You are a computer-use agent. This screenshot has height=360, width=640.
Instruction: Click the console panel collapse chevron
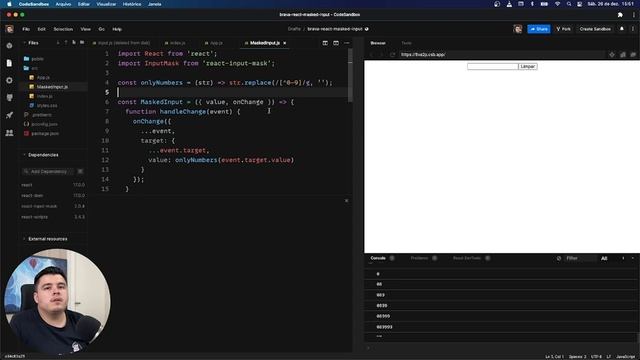click(x=633, y=258)
